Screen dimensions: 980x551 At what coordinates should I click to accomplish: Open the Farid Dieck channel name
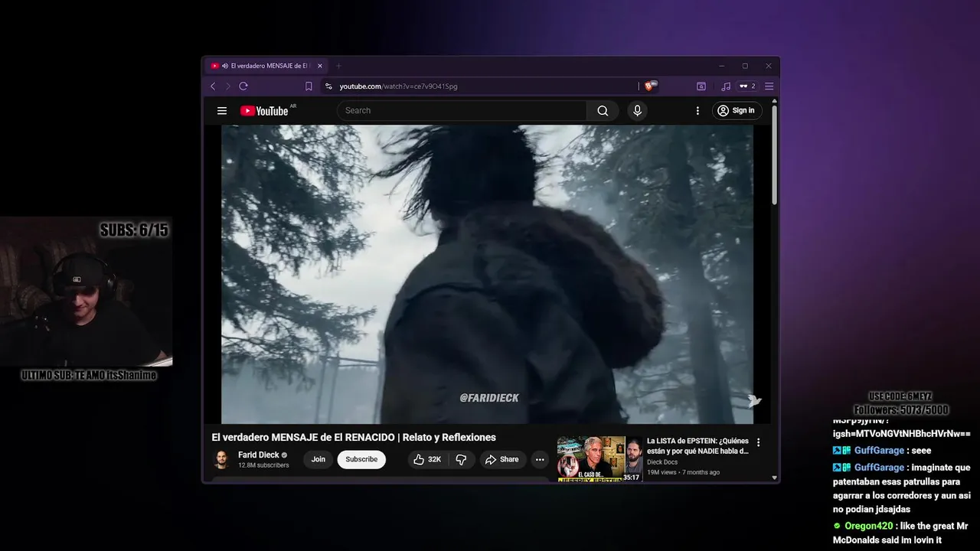[x=259, y=455]
